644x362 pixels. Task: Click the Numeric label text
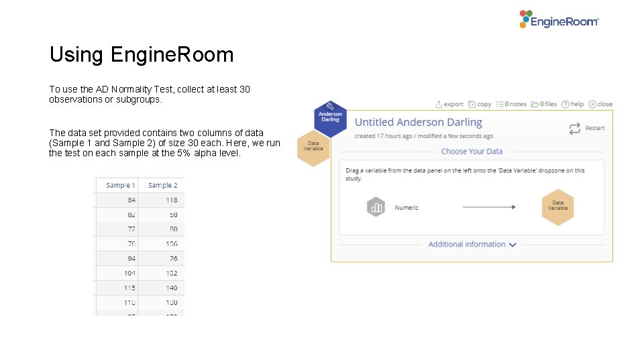pos(407,208)
